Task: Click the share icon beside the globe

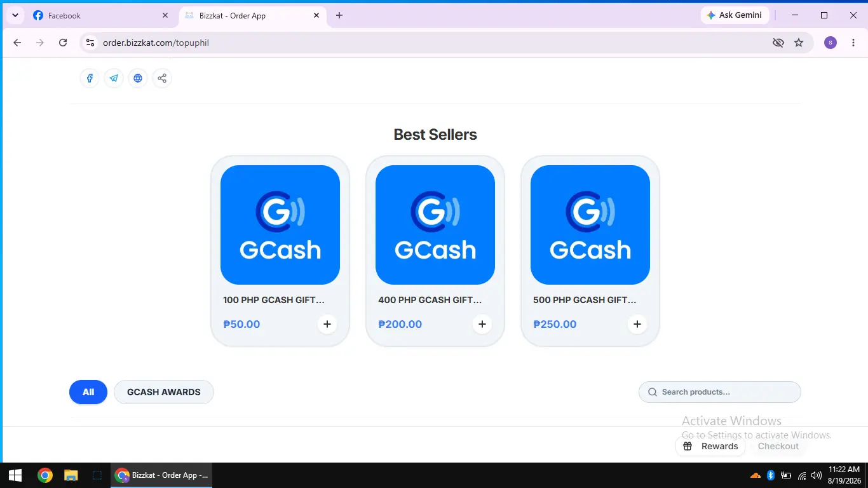Action: pyautogui.click(x=162, y=78)
